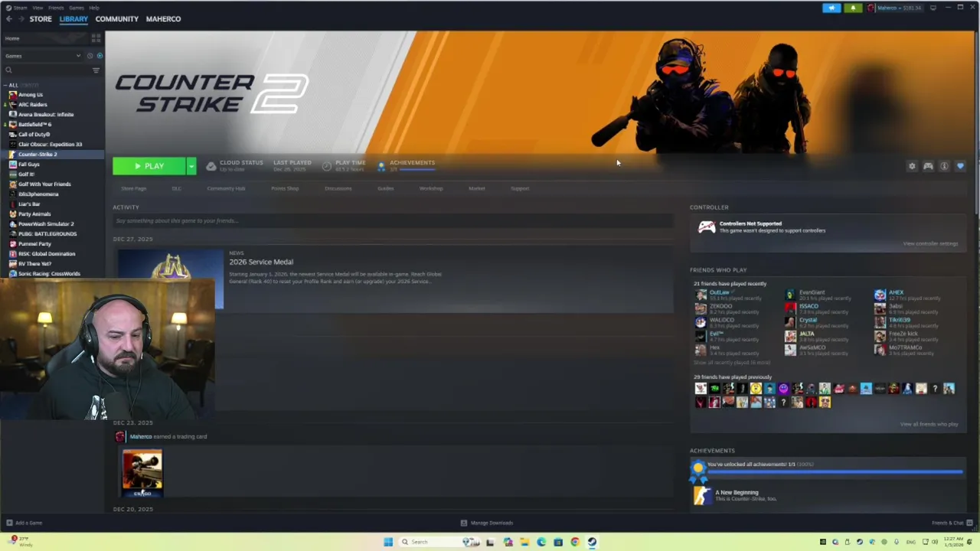Click library Home in the sidebar
The width and height of the screenshot is (980, 551).
click(x=12, y=38)
